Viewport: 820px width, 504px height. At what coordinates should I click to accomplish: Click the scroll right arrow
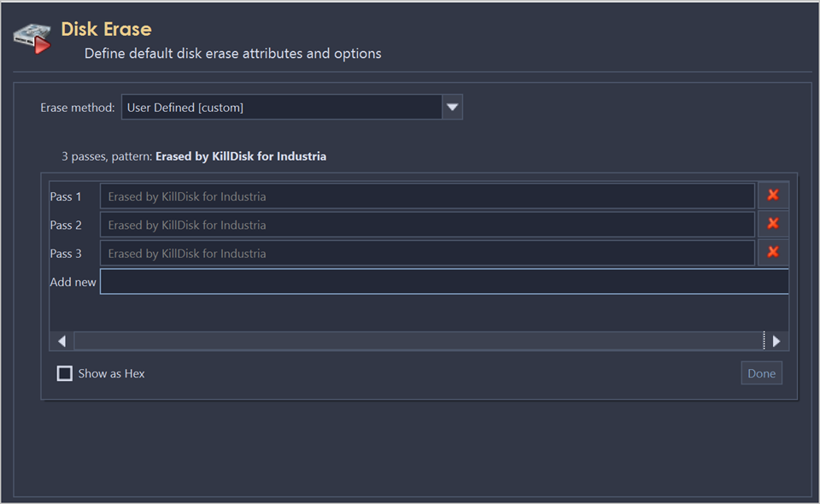776,342
